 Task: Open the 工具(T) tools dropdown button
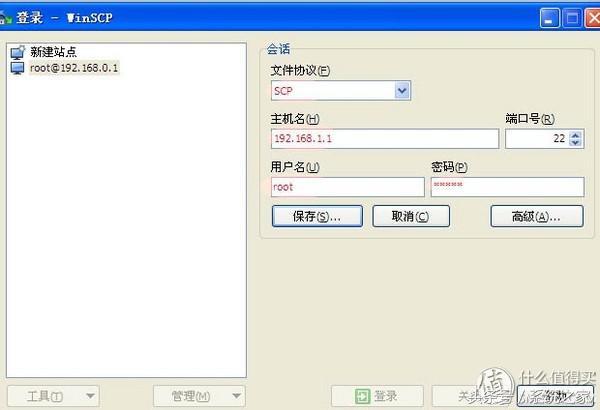click(x=53, y=396)
